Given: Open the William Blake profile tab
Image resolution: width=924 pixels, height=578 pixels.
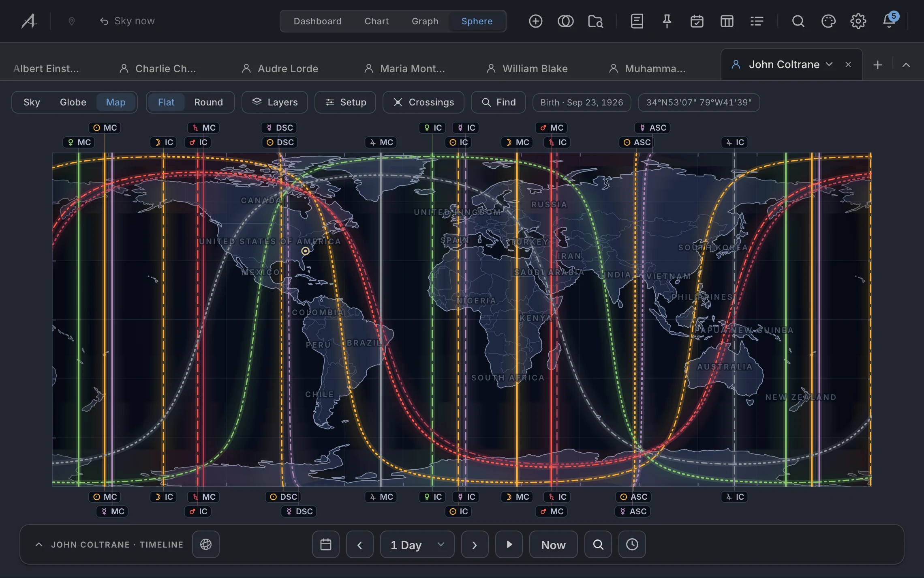Looking at the screenshot, I should (x=527, y=69).
